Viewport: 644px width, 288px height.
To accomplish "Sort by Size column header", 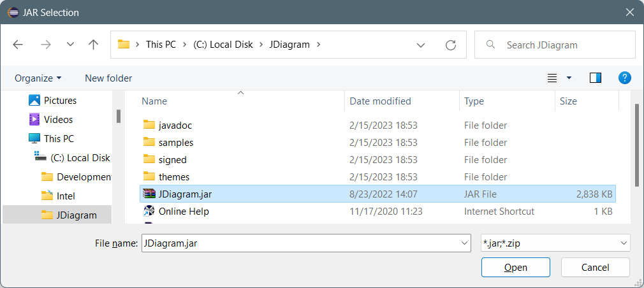I will coord(568,101).
